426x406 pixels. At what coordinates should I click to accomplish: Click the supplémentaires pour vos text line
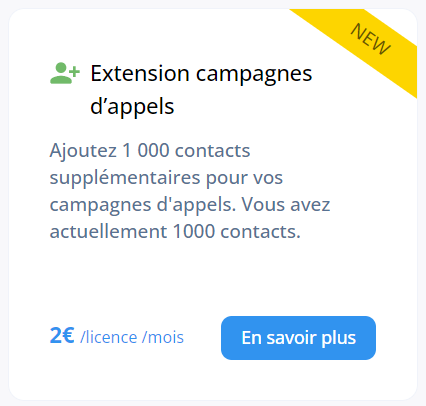(x=166, y=178)
